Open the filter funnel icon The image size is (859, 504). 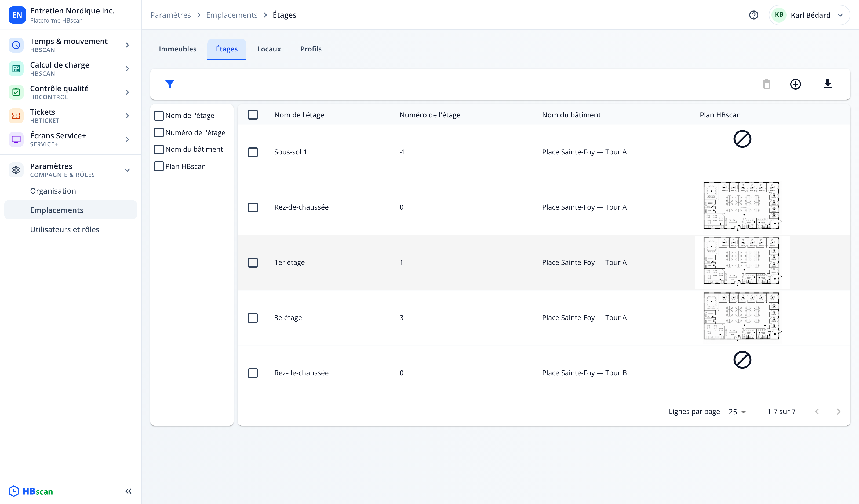[169, 84]
